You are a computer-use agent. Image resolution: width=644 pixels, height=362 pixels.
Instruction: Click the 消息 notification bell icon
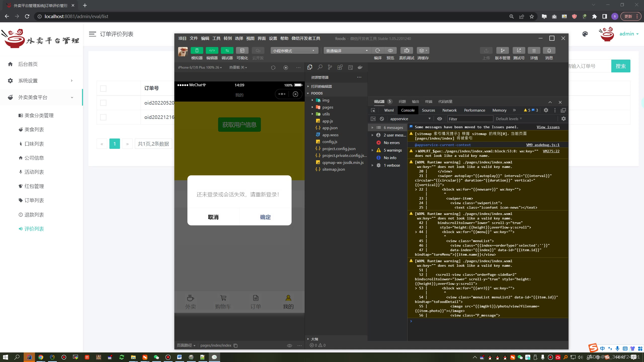point(549,51)
